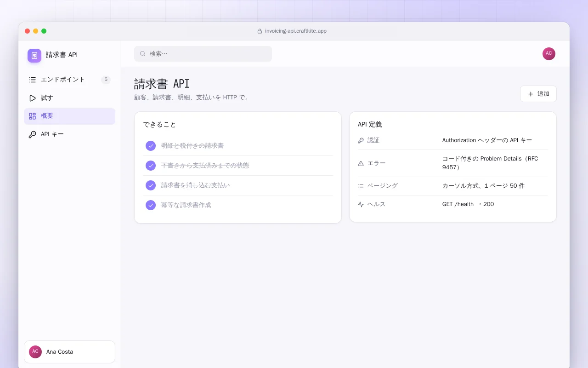Click the 'GET /health → 200' value
The width and height of the screenshot is (588, 368).
click(x=468, y=204)
